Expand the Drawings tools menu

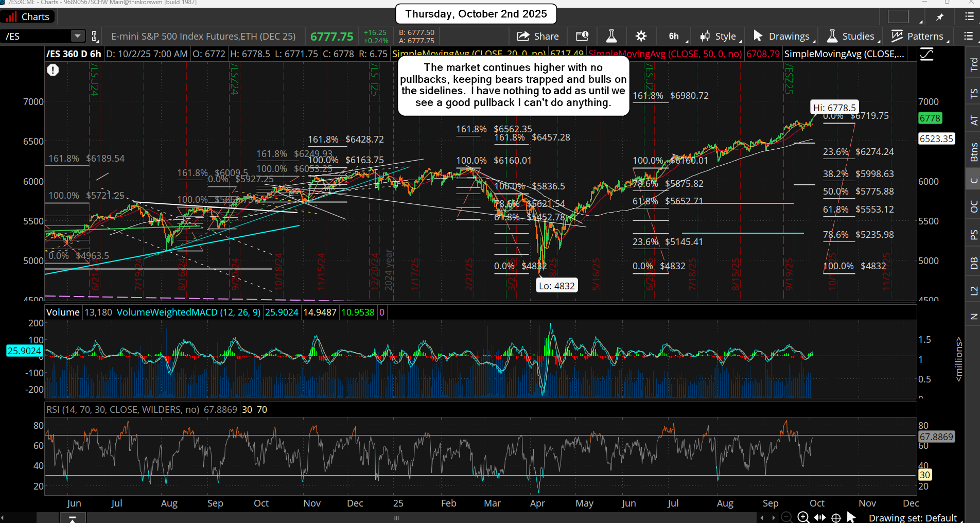click(782, 36)
